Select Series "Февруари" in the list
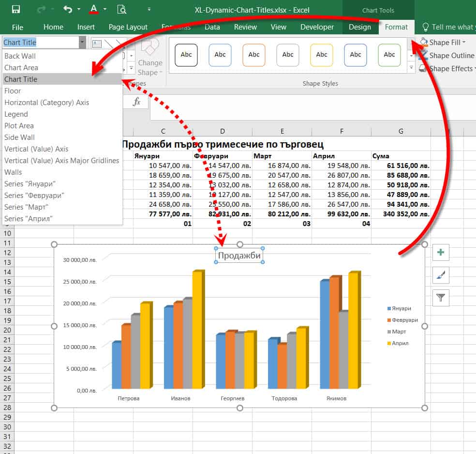This screenshot has height=454, width=476. [x=62, y=195]
